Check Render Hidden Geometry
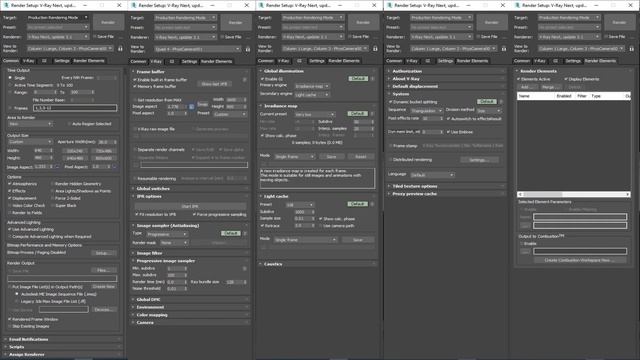 [53, 184]
